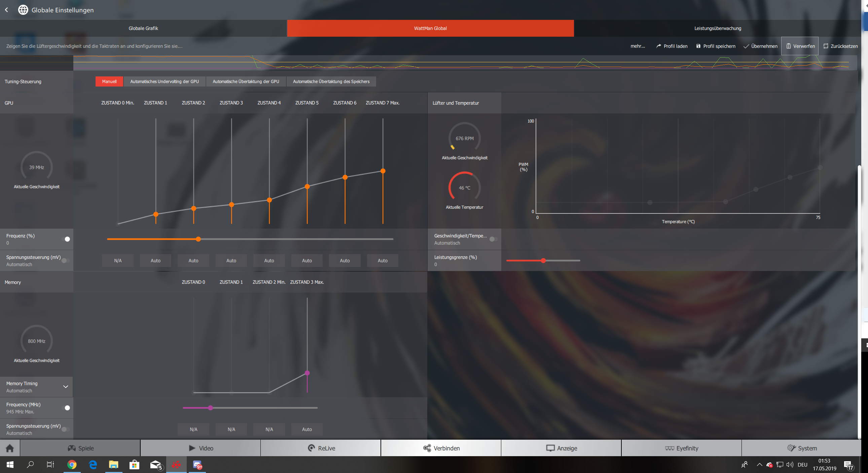Toggle GPU Frequenz (%) switch
868x473 pixels.
(x=67, y=239)
